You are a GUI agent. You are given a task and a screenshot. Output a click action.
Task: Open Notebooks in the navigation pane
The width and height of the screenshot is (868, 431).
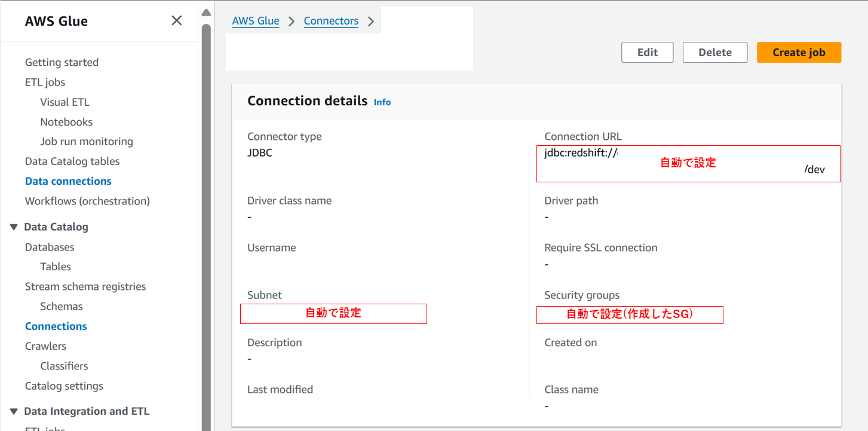pos(66,121)
